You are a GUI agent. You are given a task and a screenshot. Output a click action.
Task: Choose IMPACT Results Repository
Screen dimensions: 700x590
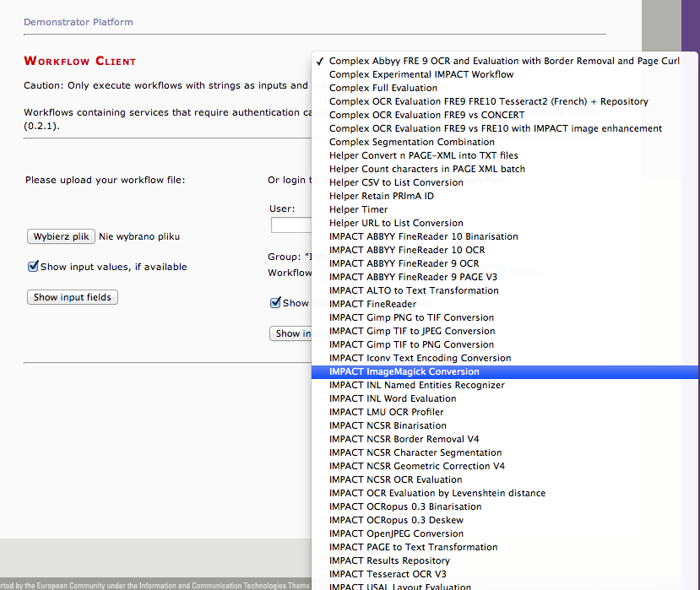tap(504, 560)
